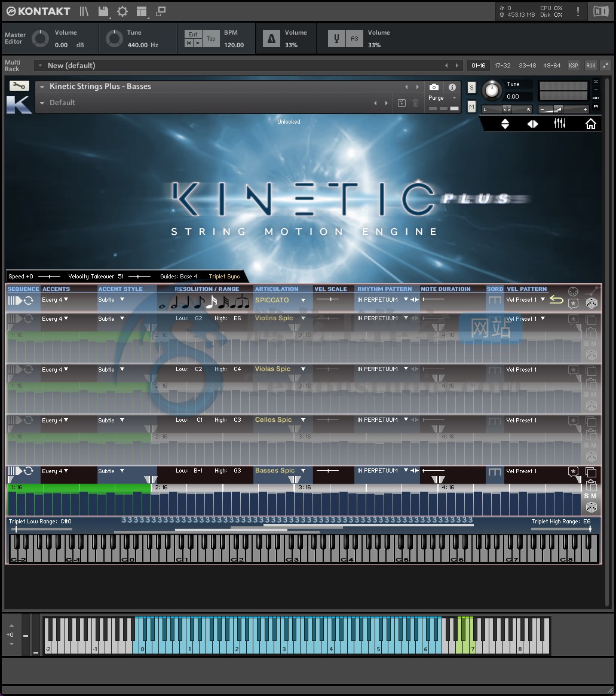Image resolution: width=616 pixels, height=696 pixels.
Task: Switch to the 17-32 rack page
Action: [503, 66]
